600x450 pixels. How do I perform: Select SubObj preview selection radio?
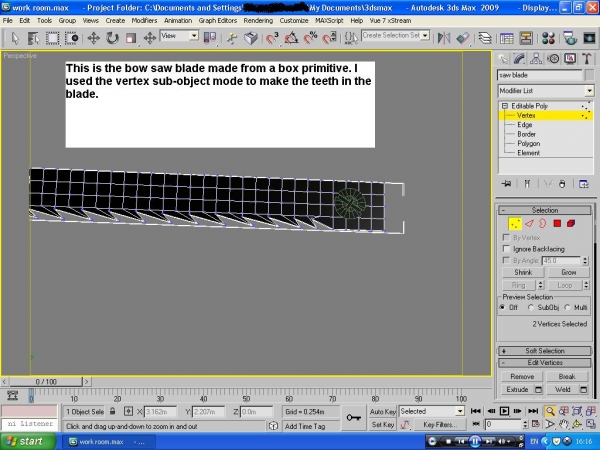coord(531,307)
